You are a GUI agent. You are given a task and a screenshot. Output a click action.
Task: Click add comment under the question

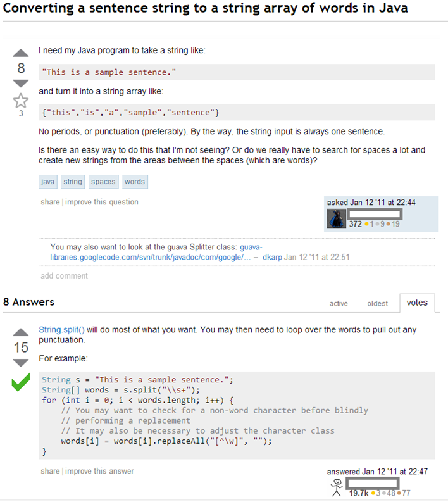point(65,276)
